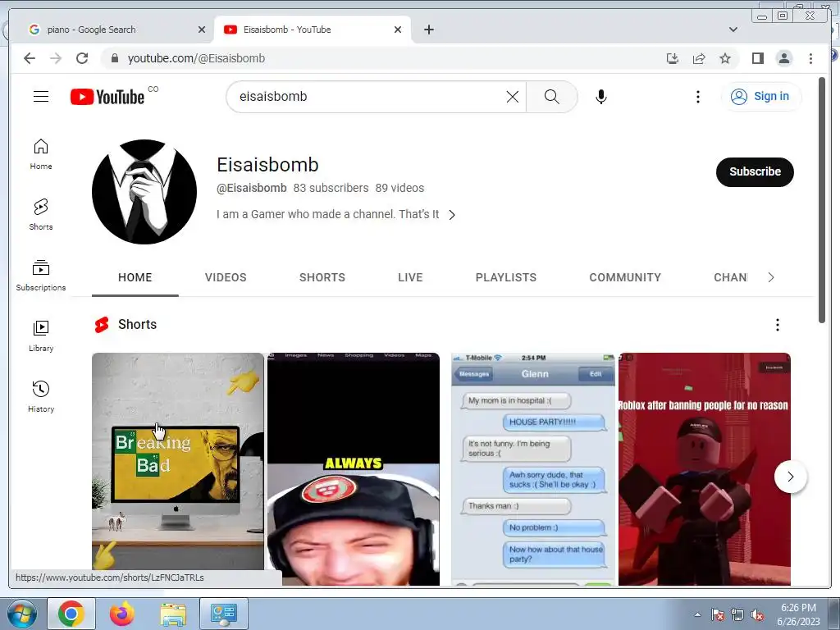Click the share page icon in the address bar
This screenshot has height=630, width=840.
[x=699, y=58]
